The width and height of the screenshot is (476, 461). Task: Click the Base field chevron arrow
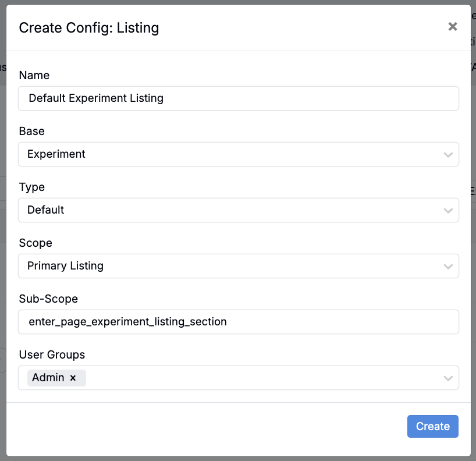(447, 155)
